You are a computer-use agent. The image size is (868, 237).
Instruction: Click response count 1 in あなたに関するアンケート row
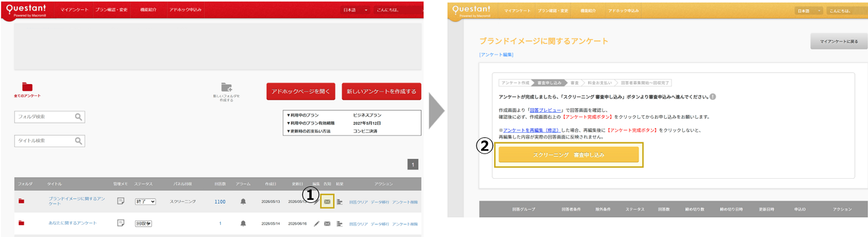[219, 223]
